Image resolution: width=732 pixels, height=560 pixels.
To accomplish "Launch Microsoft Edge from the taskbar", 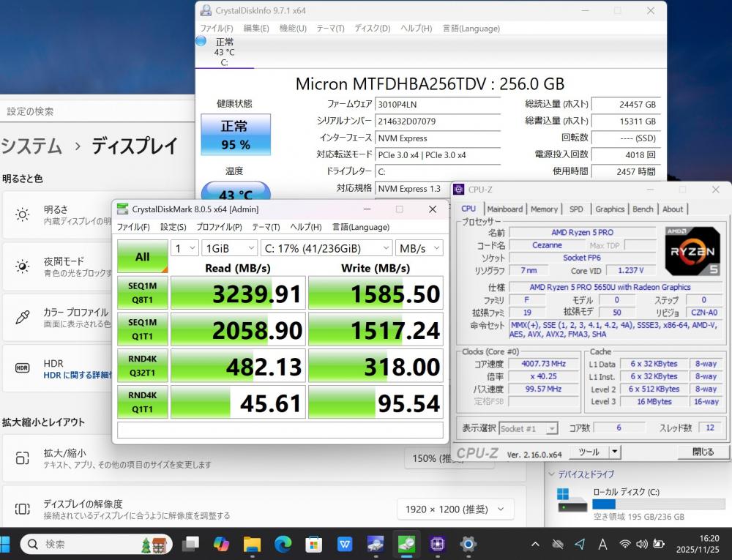I will pyautogui.click(x=283, y=544).
